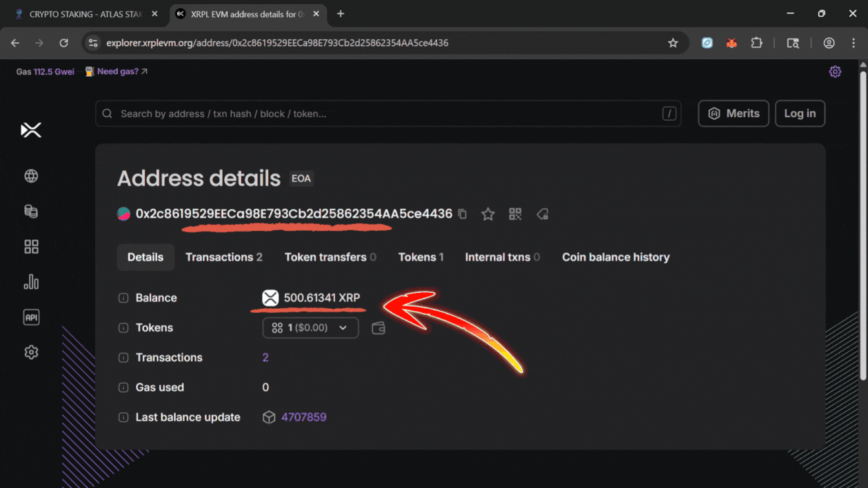Follow the Need gas link
Viewport: 868px width, 488px height.
click(116, 71)
